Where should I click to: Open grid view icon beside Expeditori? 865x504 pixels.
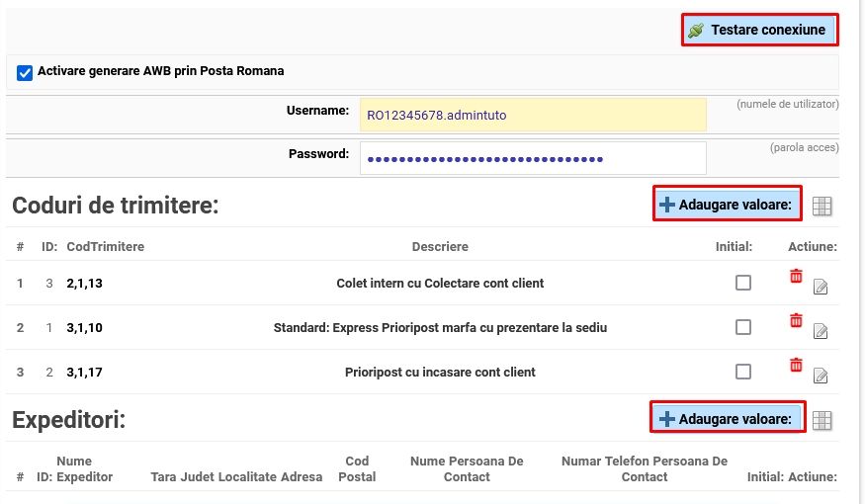point(822,420)
